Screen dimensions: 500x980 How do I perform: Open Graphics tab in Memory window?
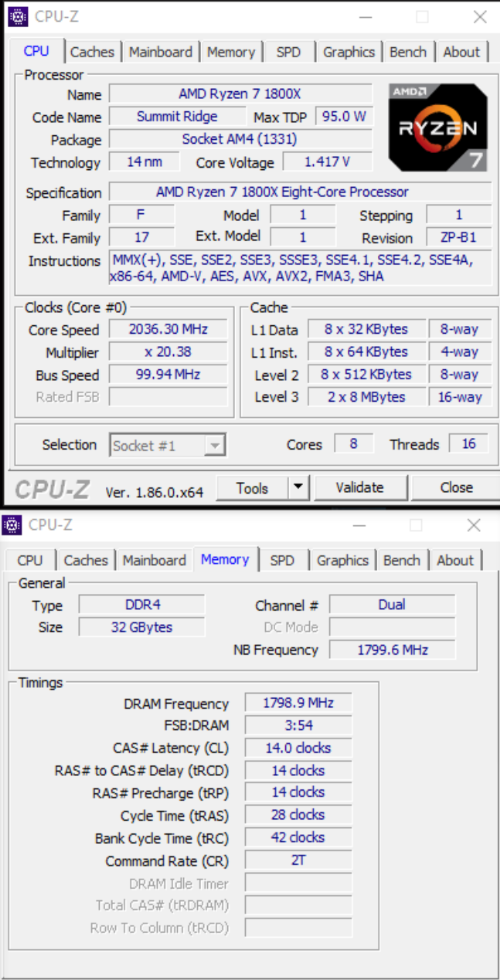pos(342,560)
